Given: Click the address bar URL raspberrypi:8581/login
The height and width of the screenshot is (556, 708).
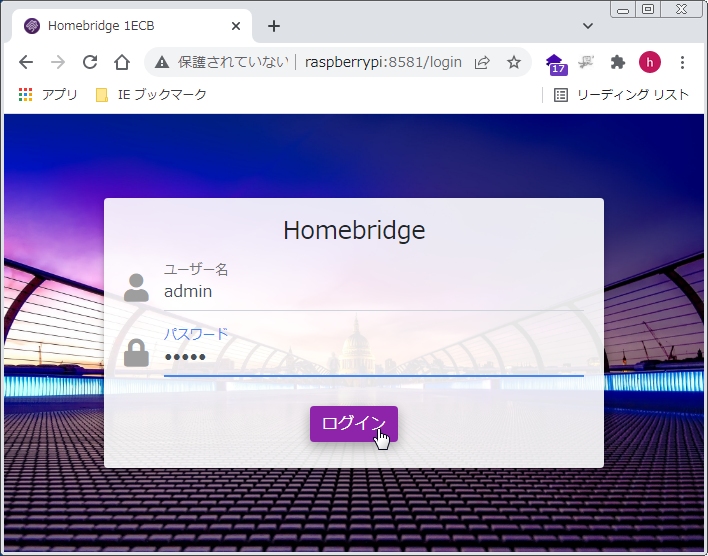Looking at the screenshot, I should pyautogui.click(x=383, y=62).
